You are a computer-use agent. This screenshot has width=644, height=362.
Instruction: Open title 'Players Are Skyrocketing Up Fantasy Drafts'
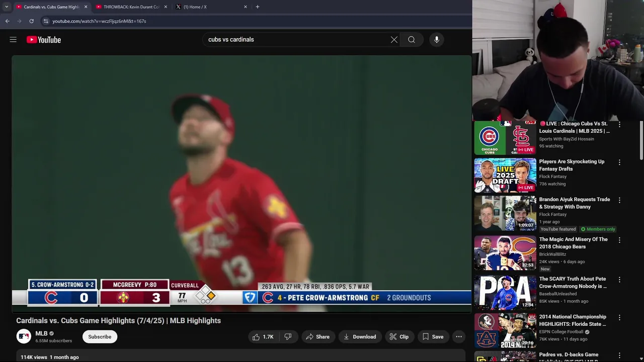click(572, 165)
